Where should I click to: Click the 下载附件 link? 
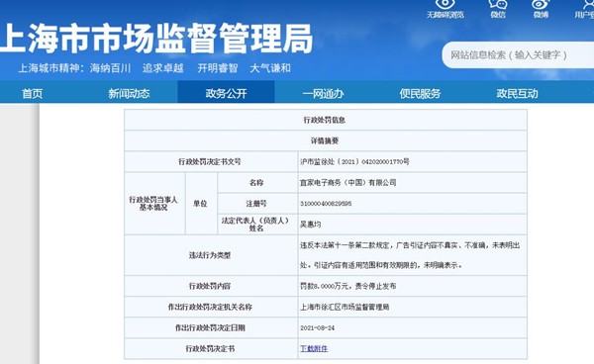tap(314, 348)
